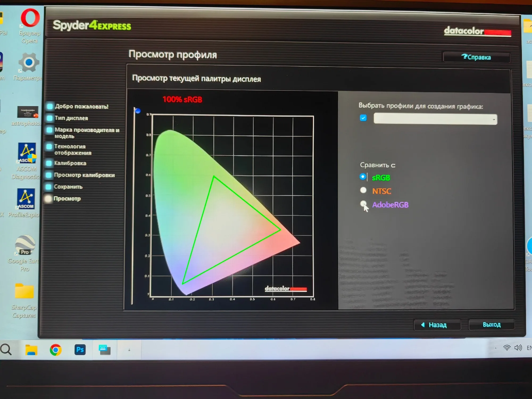Open the ASCOM Diagnostics desktop icon

[27, 153]
